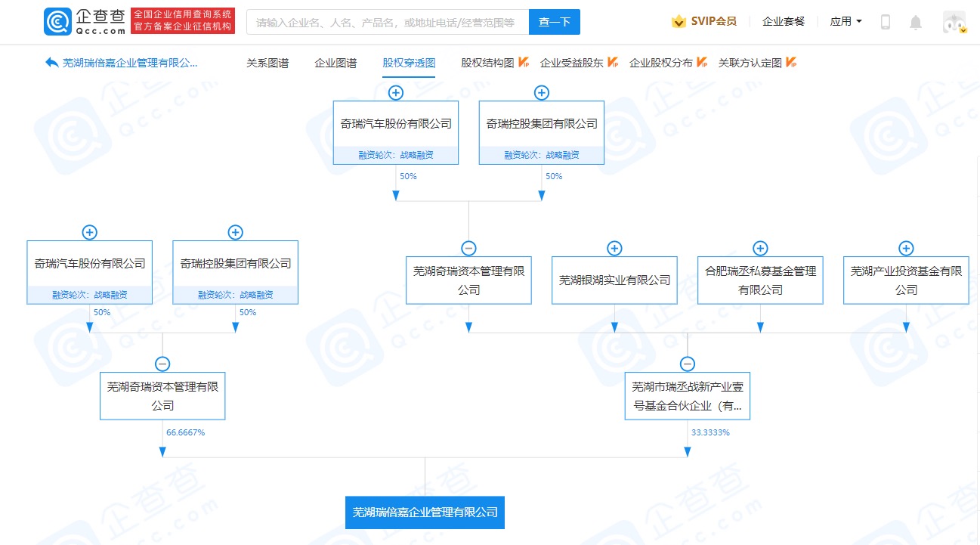
Task: Click the mobile phone icon in header
Action: pos(886,22)
